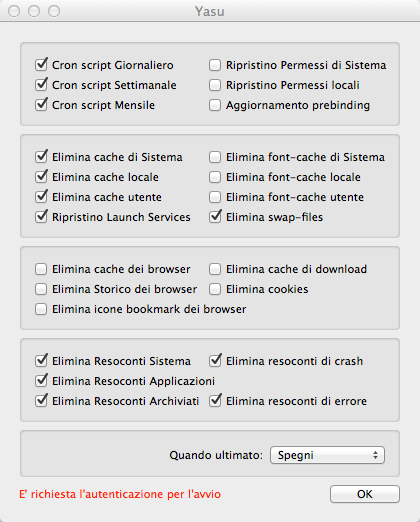Uncheck Elimina resoconti di crash
Screen dimensions: 420x522
pos(215,361)
